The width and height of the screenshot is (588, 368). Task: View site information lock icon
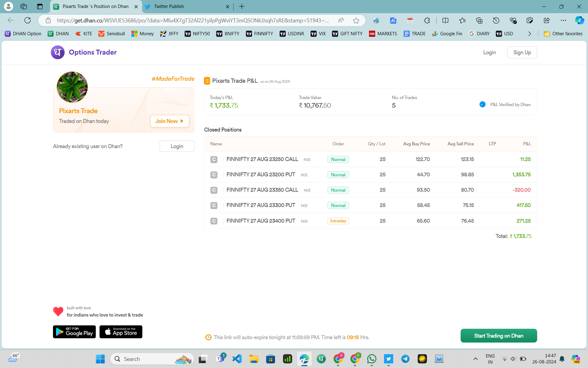[x=48, y=21]
